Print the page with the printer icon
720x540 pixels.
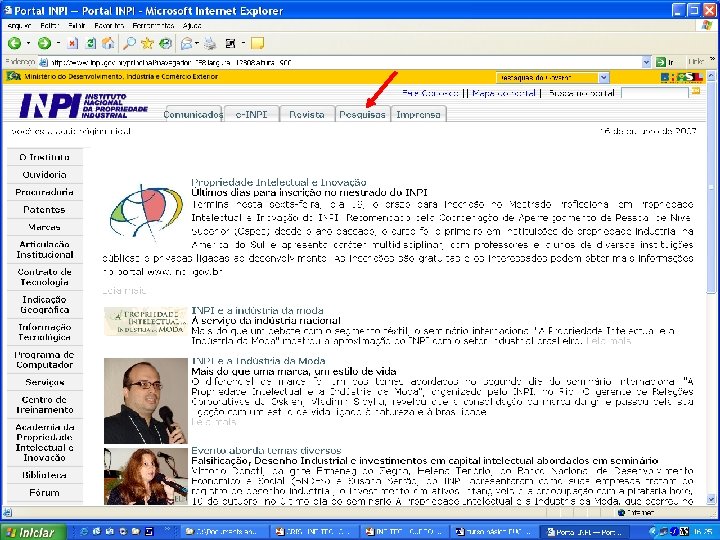click(210, 43)
